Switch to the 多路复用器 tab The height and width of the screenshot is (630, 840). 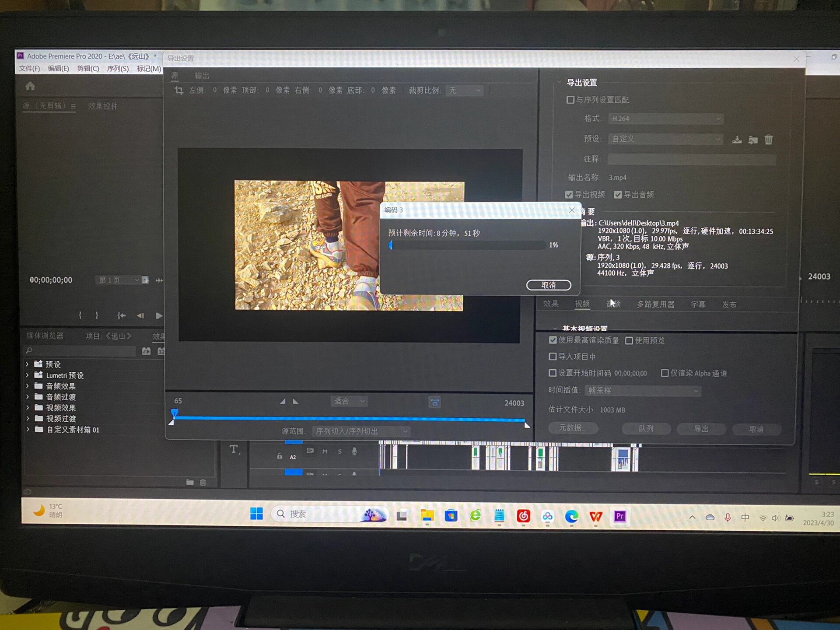(x=655, y=304)
